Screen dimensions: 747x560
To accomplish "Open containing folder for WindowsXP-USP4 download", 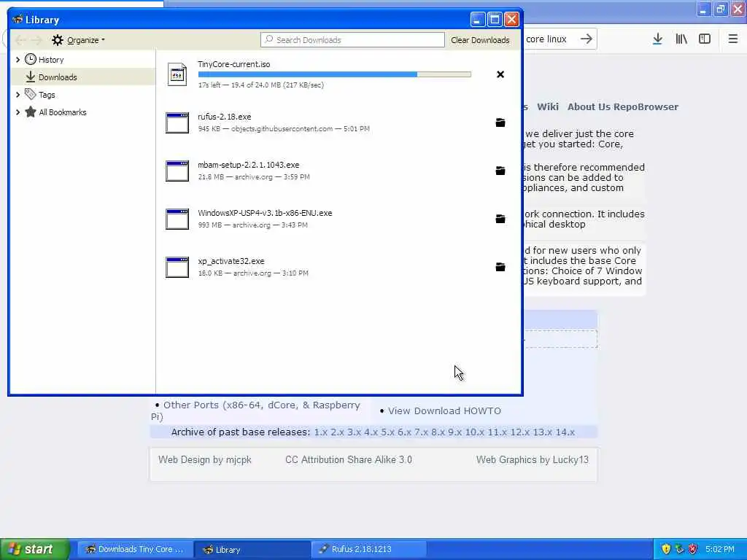I will tap(500, 219).
